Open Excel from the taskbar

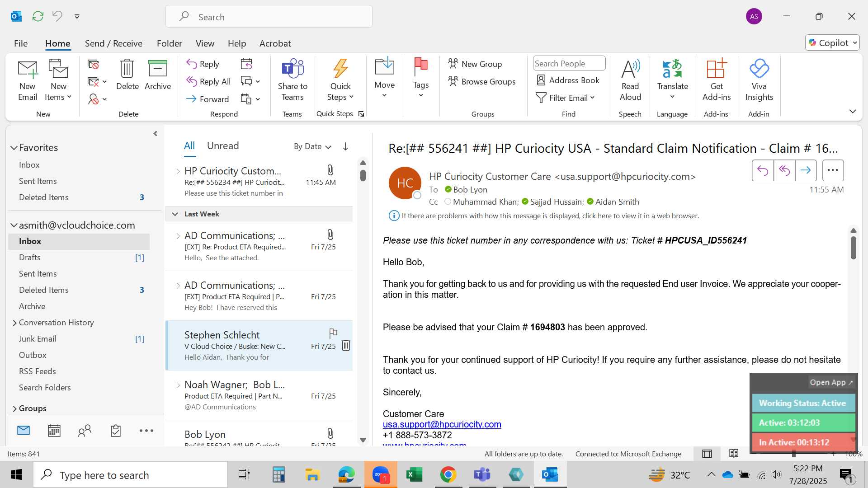pyautogui.click(x=414, y=475)
